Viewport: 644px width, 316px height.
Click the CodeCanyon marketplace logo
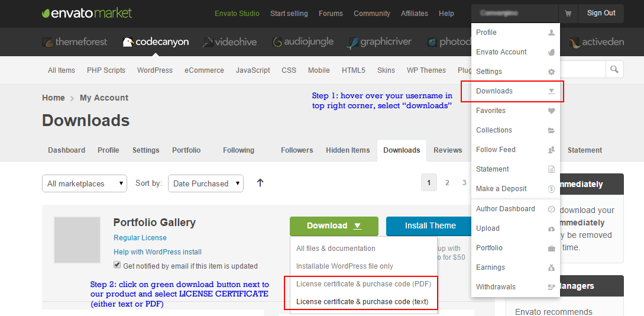click(156, 42)
